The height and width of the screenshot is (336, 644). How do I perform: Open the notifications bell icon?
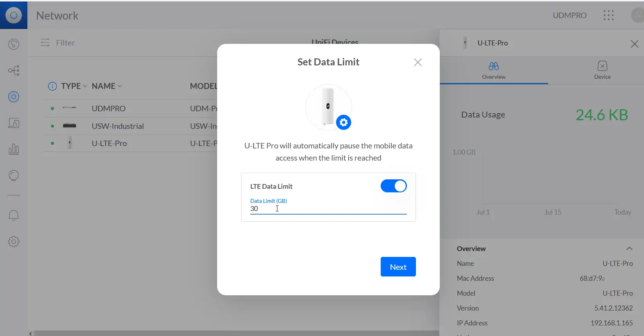(14, 215)
